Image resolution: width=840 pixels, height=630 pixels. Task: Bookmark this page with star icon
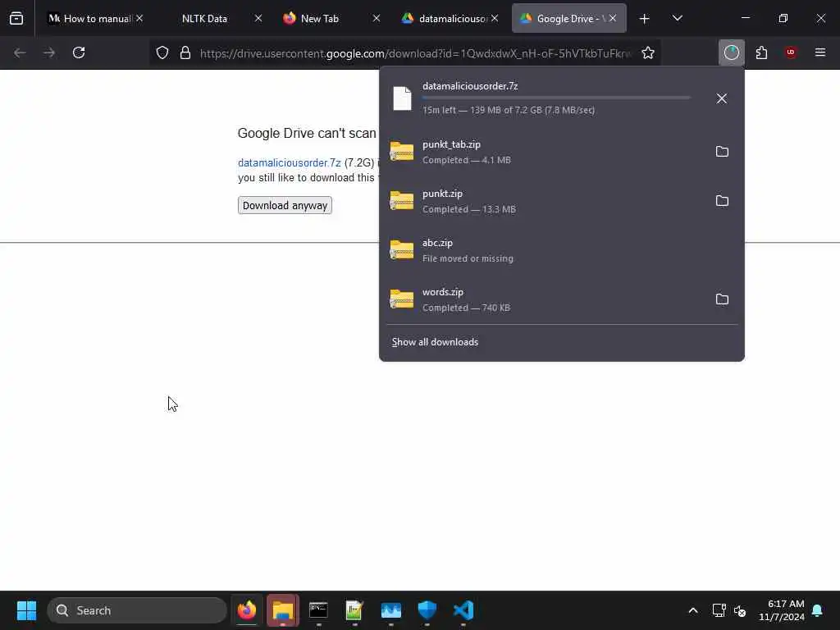point(648,52)
